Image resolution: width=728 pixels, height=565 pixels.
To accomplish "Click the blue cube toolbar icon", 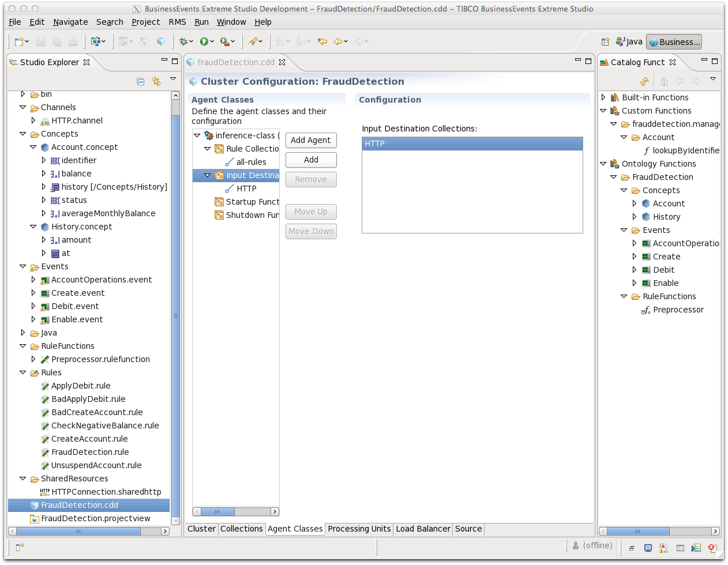I will click(x=161, y=42).
